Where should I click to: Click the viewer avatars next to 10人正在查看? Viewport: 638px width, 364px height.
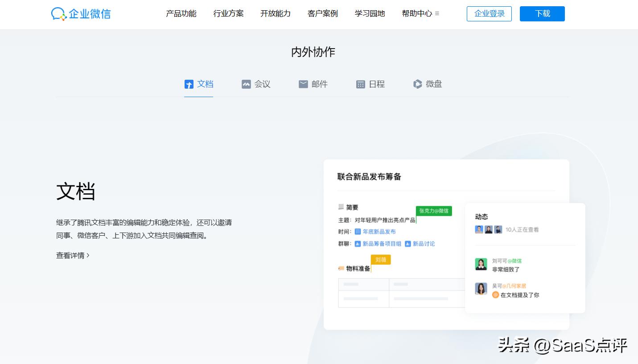(x=488, y=229)
